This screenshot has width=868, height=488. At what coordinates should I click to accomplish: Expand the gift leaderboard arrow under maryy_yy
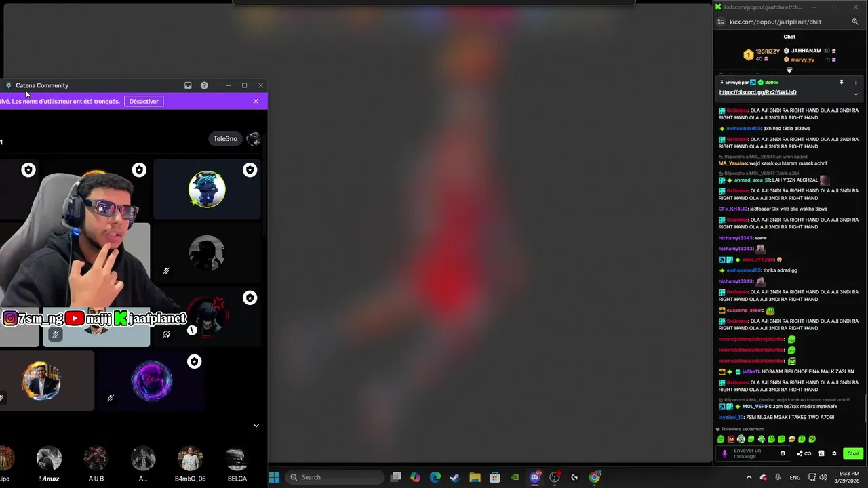coord(789,70)
